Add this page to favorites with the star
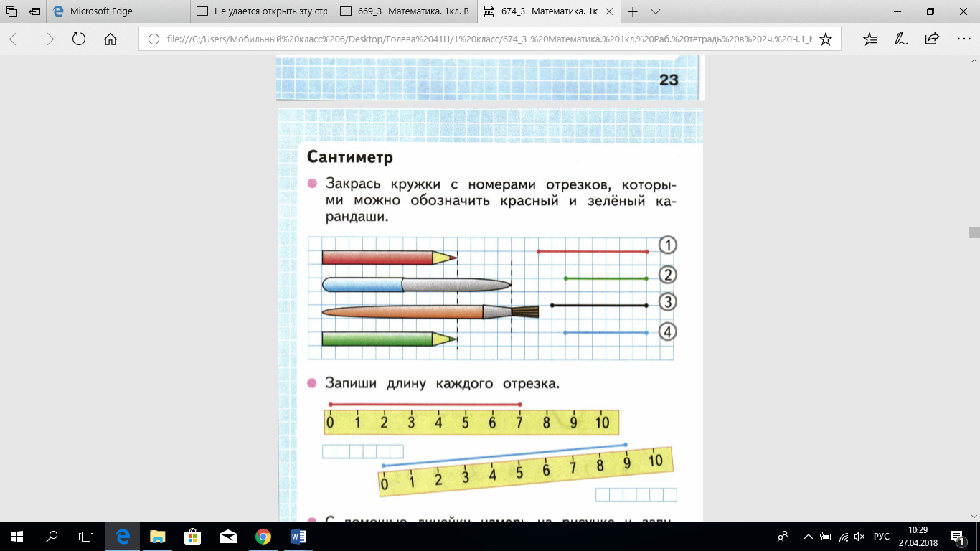The image size is (980, 551). coord(826,39)
